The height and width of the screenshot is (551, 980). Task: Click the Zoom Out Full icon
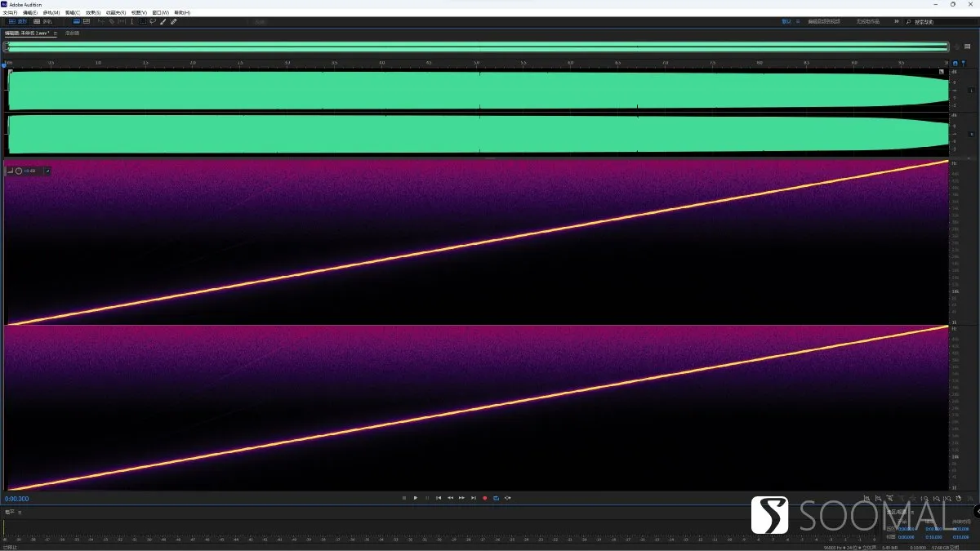pyautogui.click(x=913, y=498)
